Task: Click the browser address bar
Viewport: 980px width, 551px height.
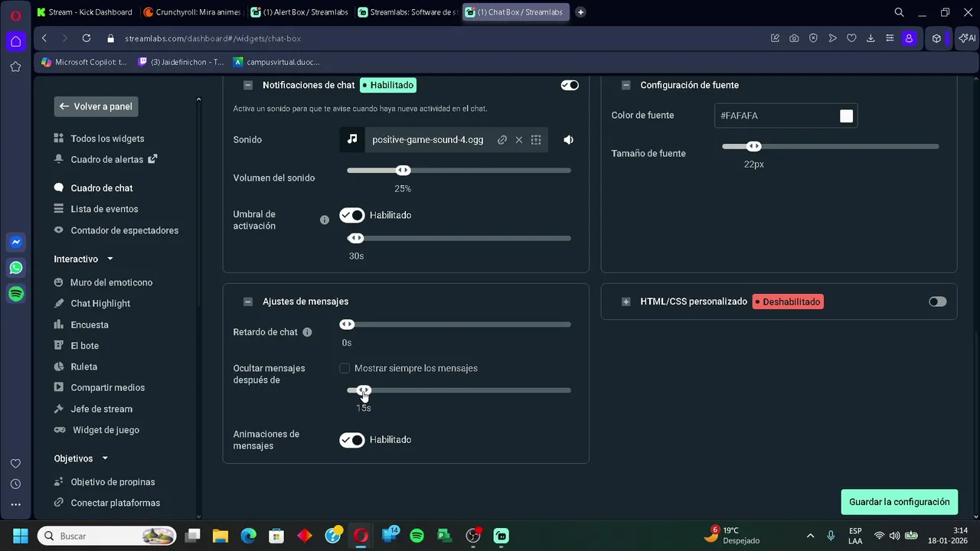Action: 436,38
